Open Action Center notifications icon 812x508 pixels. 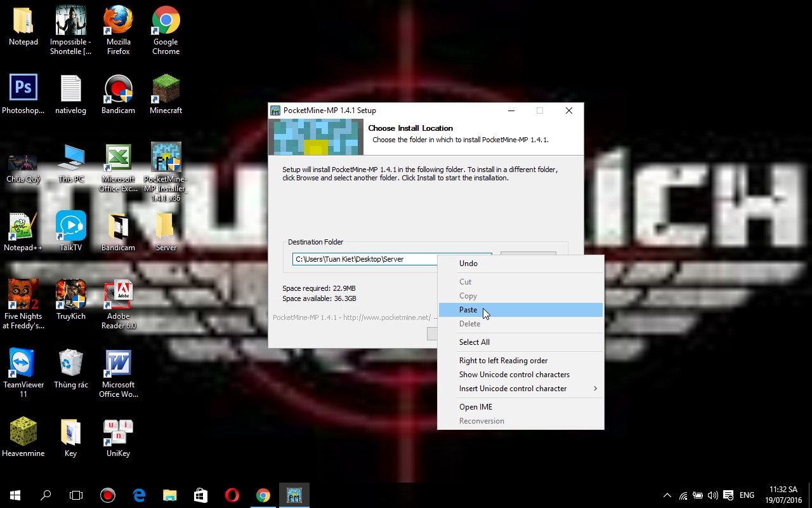pyautogui.click(x=728, y=495)
